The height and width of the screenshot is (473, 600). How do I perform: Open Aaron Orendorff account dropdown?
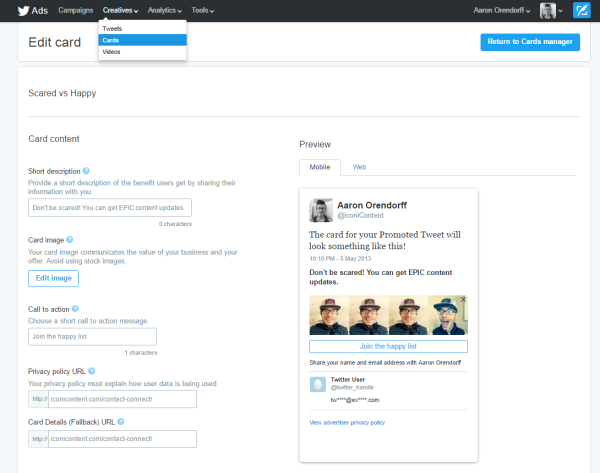[502, 10]
